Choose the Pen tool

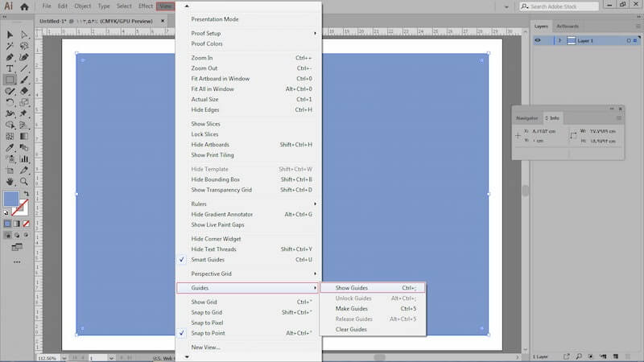pos(10,57)
